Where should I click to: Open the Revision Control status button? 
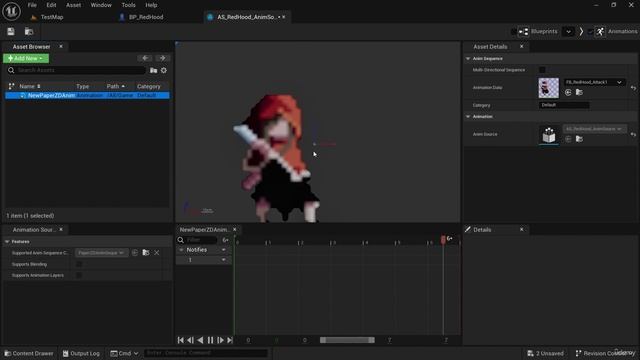pos(605,353)
